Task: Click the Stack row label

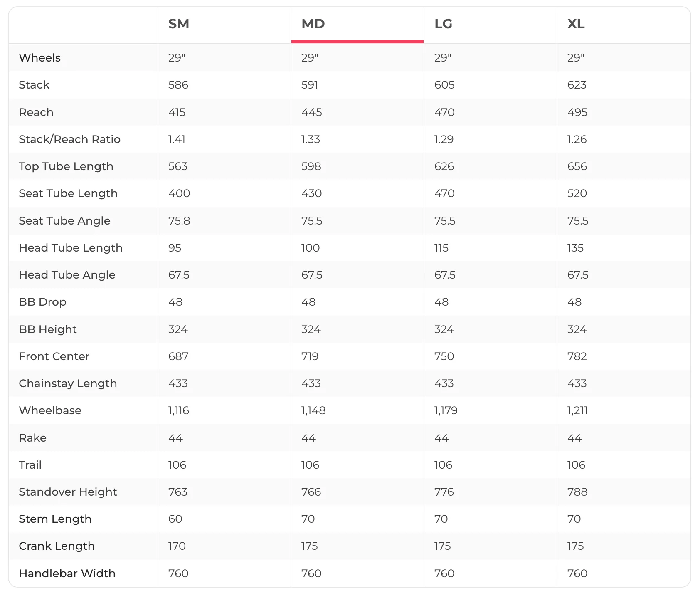Action: 34,85
